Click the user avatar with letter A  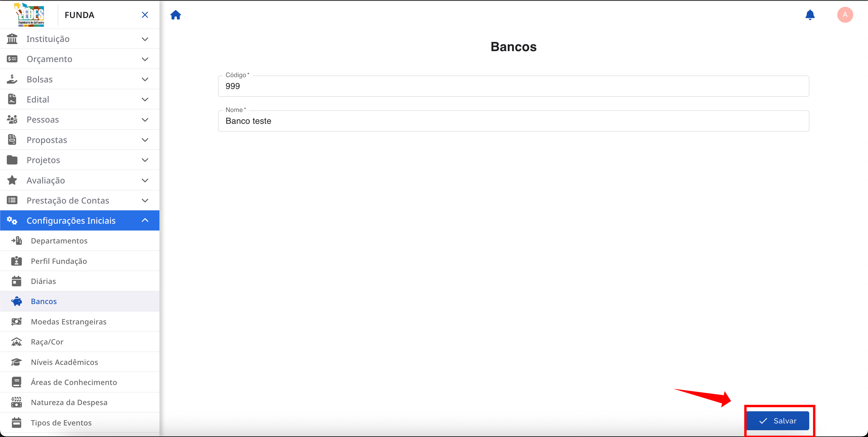[x=845, y=15]
